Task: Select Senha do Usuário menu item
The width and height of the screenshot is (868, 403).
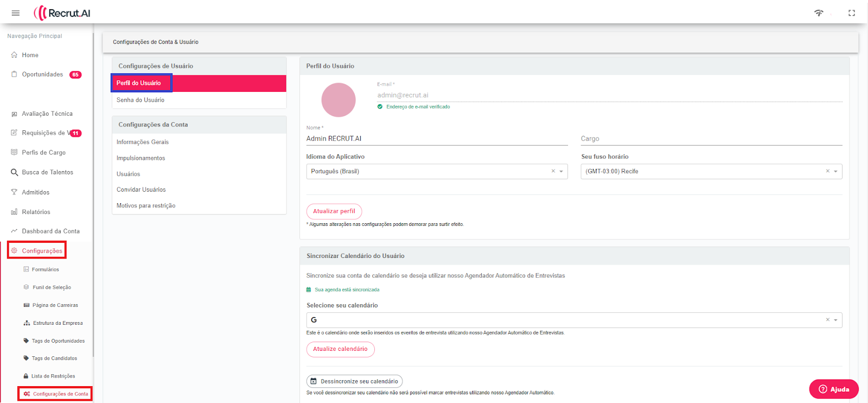Action: pos(141,100)
